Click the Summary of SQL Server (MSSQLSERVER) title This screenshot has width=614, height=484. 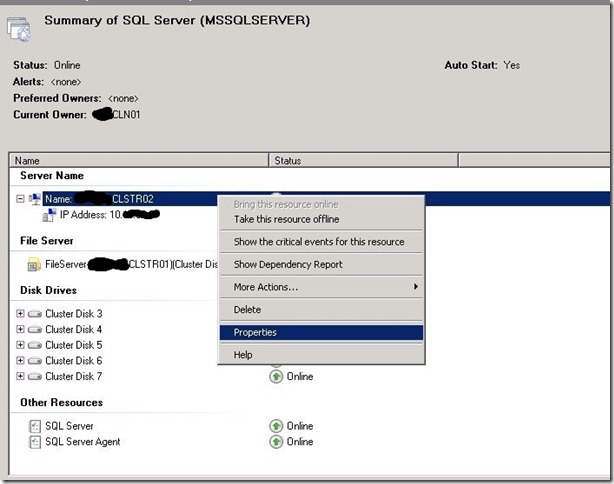point(177,20)
